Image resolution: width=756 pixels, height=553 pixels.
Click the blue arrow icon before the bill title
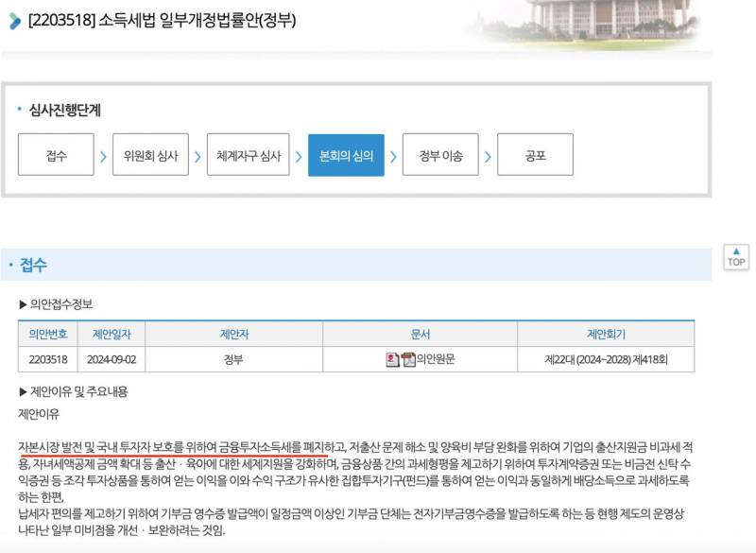click(x=15, y=21)
